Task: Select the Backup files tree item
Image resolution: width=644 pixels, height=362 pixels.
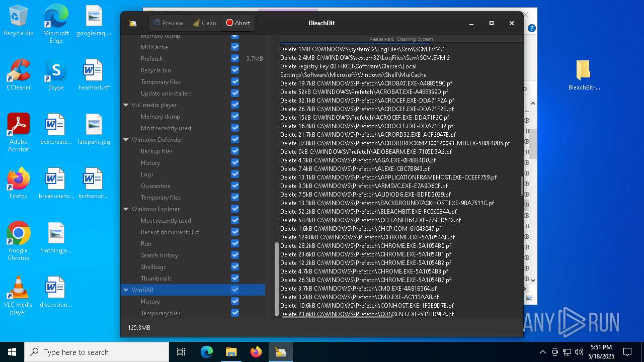Action: click(x=156, y=151)
